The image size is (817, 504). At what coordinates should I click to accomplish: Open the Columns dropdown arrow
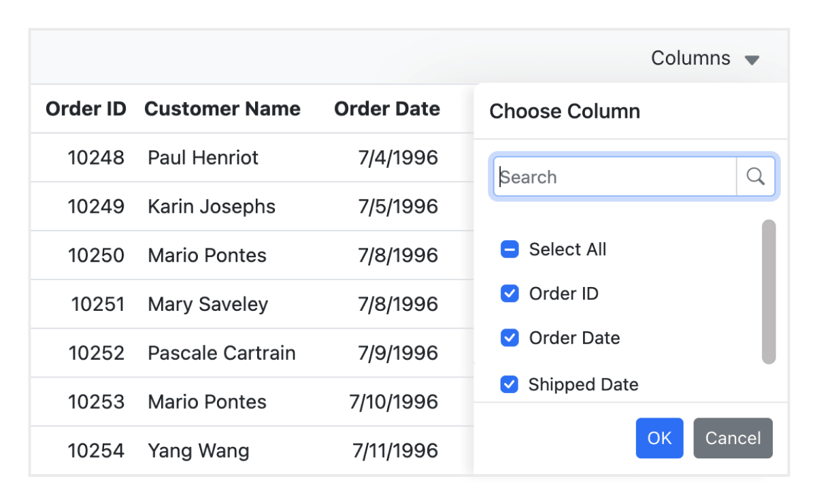752,60
